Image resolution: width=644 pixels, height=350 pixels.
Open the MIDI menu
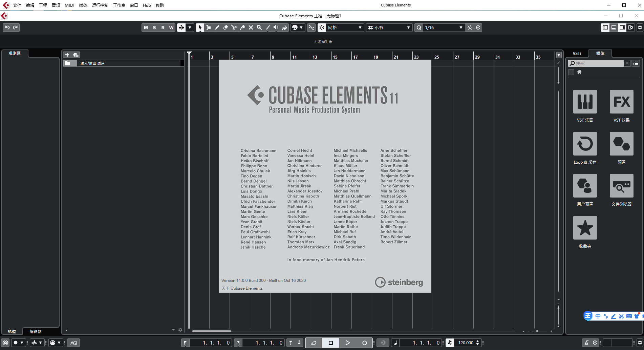coord(69,5)
